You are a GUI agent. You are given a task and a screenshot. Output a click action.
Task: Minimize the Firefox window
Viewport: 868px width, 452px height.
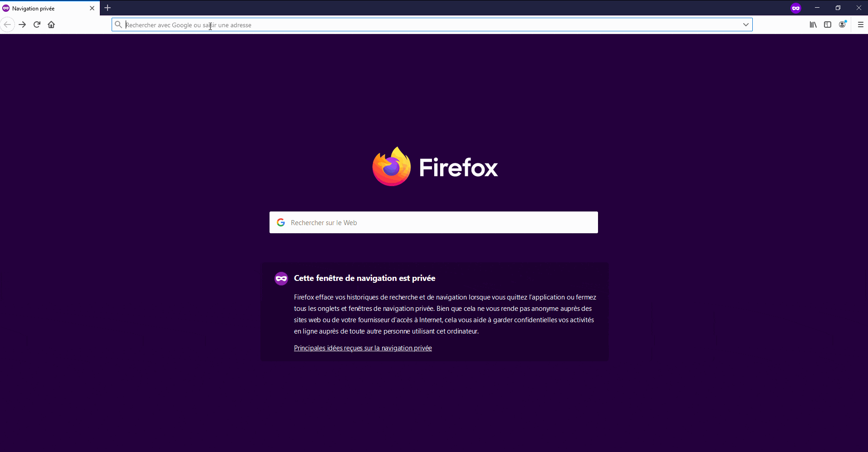[817, 8]
